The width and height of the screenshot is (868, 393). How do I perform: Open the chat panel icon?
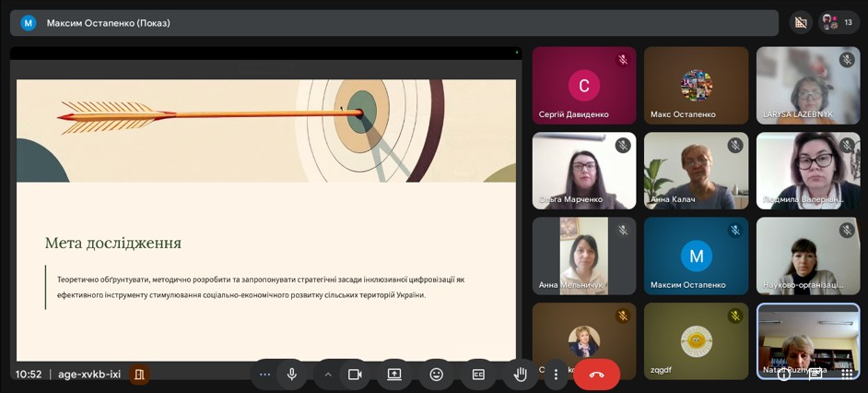pos(815,375)
